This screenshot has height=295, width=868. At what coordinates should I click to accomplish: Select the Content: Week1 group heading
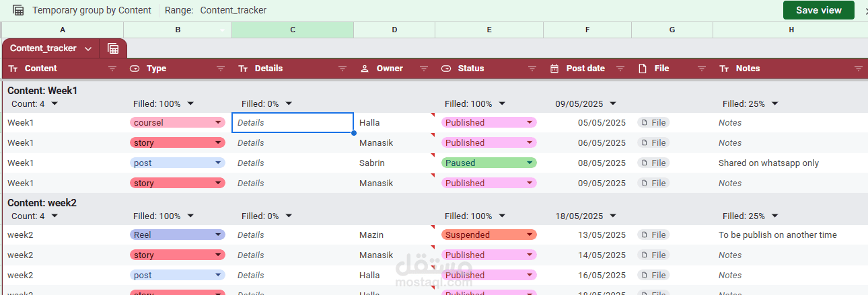pyautogui.click(x=42, y=90)
